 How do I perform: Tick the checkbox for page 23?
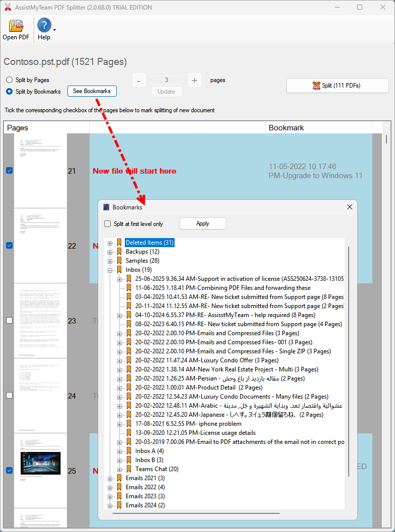point(9,321)
